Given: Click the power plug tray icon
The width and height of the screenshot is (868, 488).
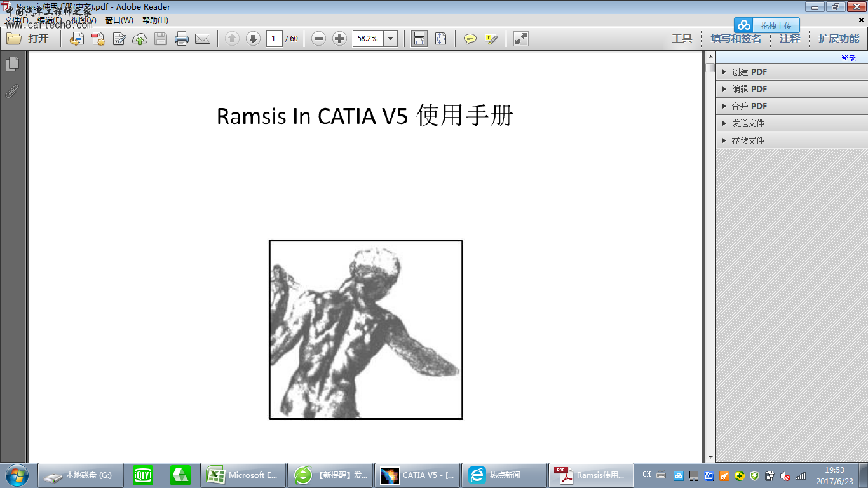Looking at the screenshot, I should (x=770, y=475).
